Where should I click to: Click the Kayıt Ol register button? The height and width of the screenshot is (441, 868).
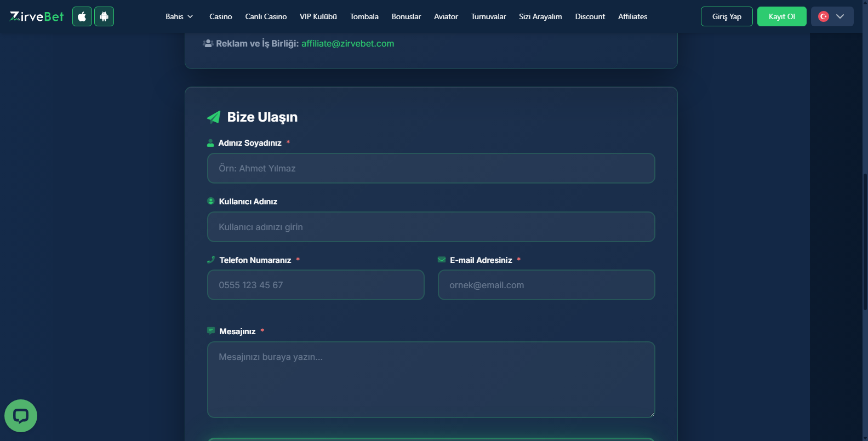782,16
